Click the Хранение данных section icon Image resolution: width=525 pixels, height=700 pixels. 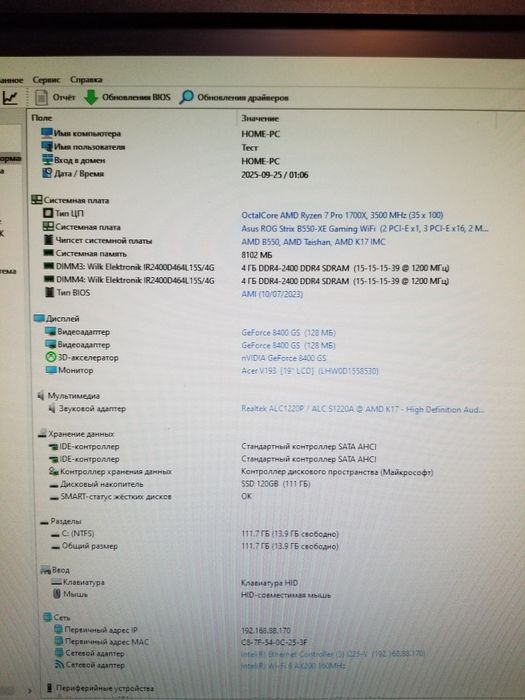tap(42, 433)
